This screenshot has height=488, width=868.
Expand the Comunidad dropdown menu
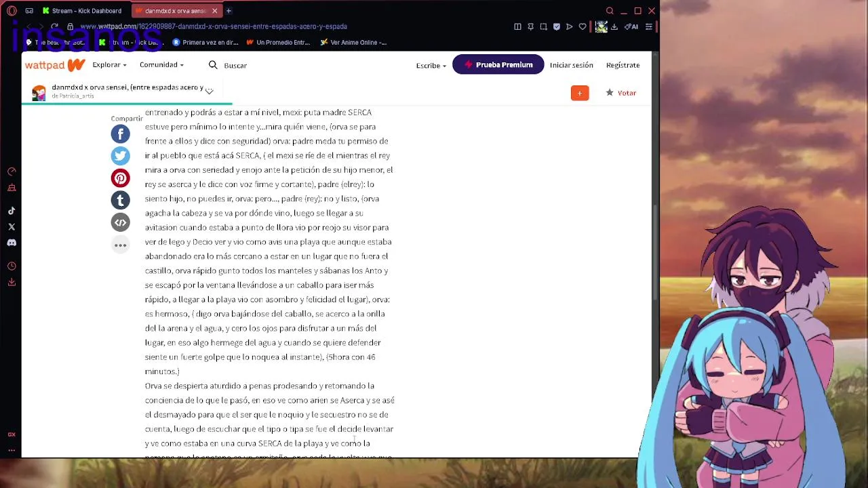pos(161,65)
